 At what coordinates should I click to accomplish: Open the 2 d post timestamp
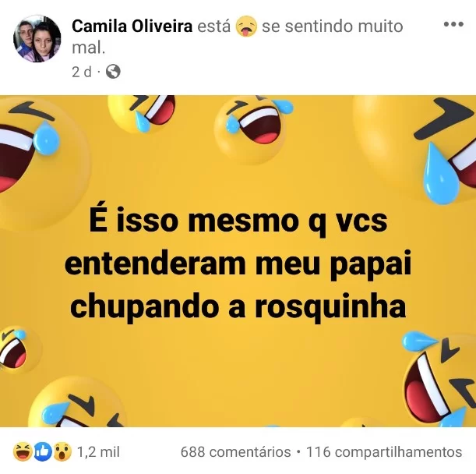point(81,73)
